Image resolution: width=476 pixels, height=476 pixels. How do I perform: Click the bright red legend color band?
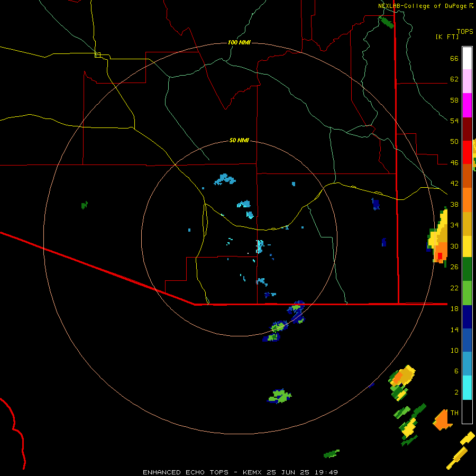467,152
